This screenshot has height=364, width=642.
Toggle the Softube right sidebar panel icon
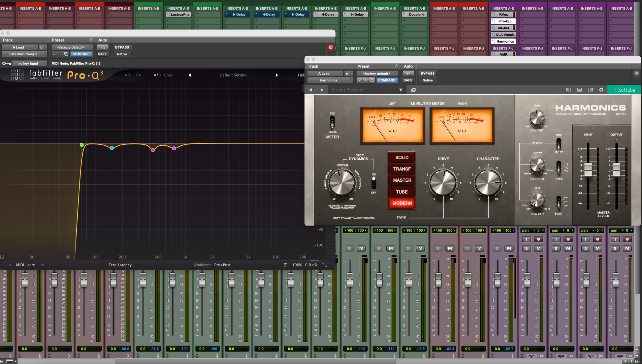(590, 90)
